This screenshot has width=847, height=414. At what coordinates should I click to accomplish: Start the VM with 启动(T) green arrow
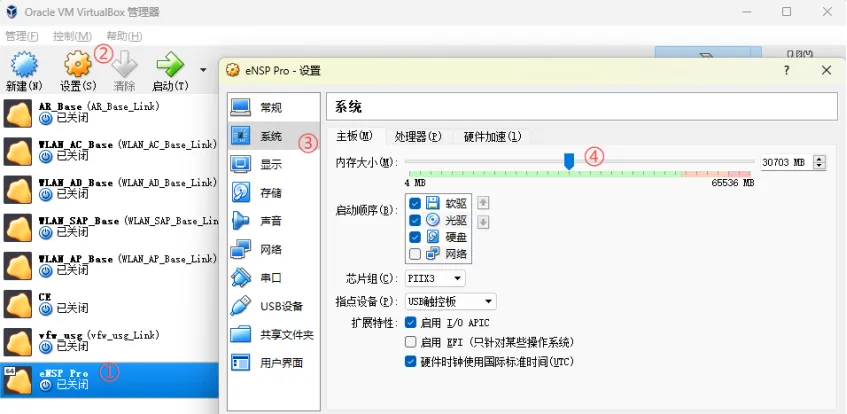click(171, 65)
